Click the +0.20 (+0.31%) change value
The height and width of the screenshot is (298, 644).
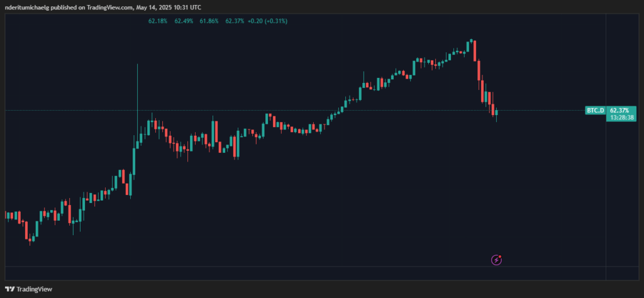pyautogui.click(x=267, y=21)
